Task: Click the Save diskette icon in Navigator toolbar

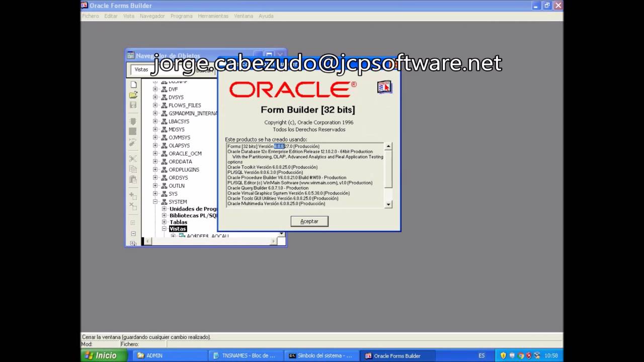Action: click(x=133, y=105)
